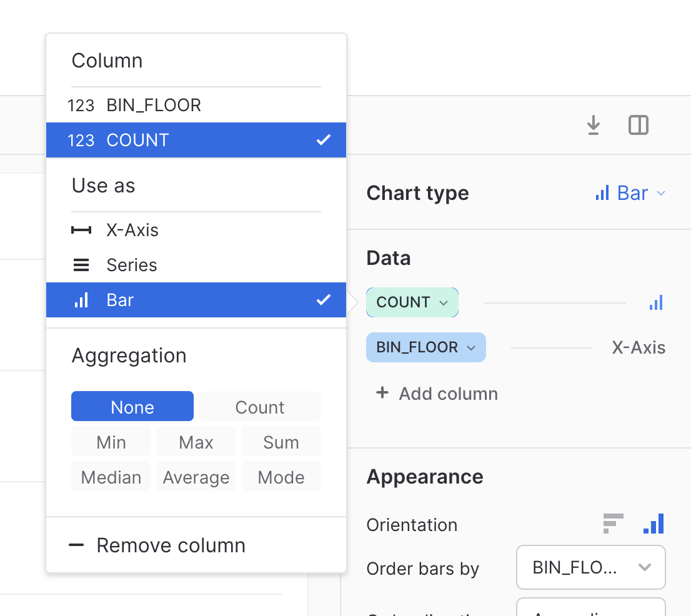
Task: Select horizontal bar orientation icon
Action: 613,524
